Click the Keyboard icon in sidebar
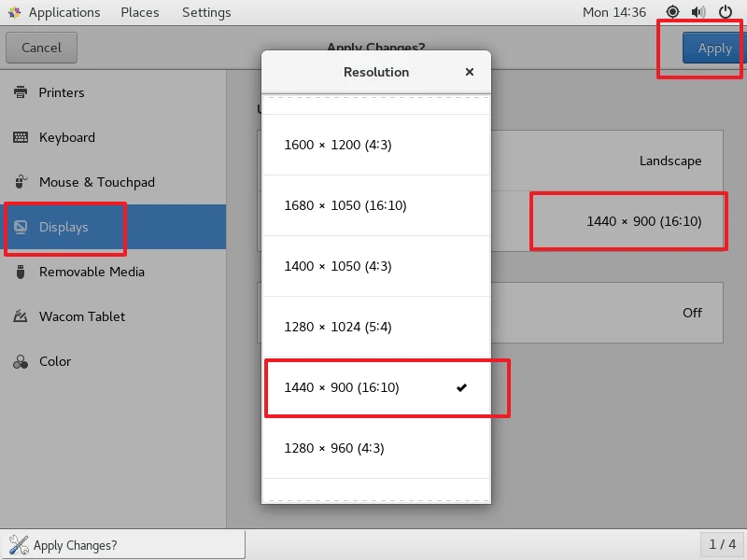Viewport: 747px width, 560px height. click(21, 137)
